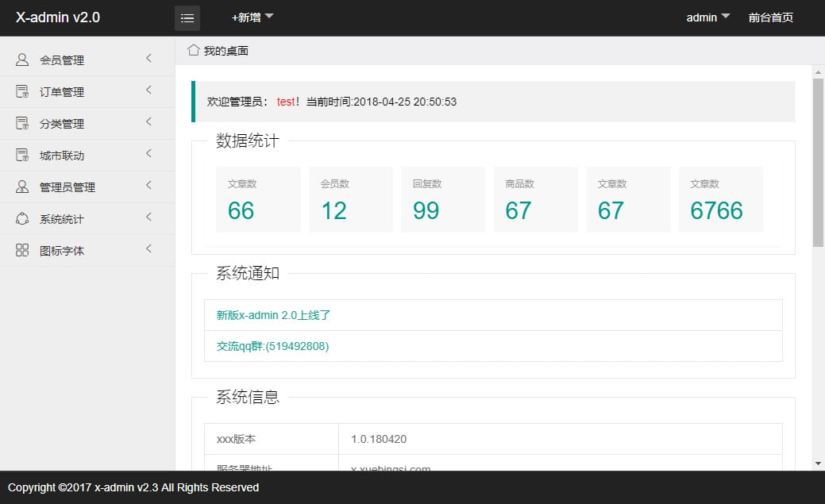Collapse the 会员管理 menu chevron
The height and width of the screenshot is (504, 825).
click(148, 59)
